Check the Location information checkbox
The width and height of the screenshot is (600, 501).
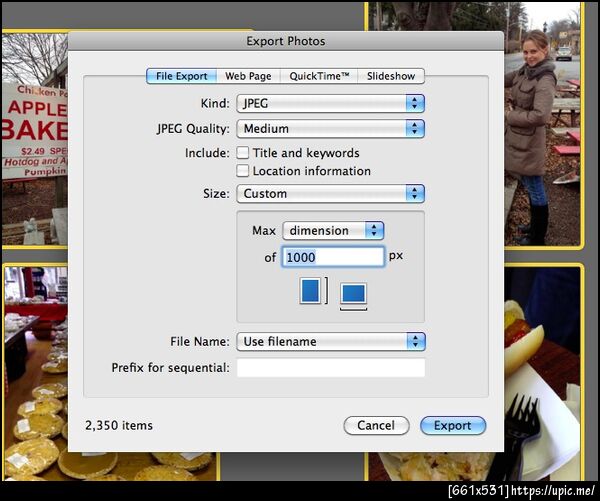coord(243,171)
